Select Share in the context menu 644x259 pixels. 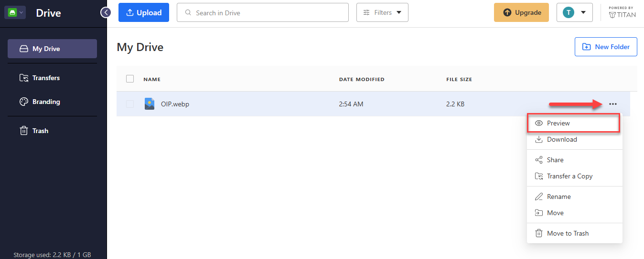coord(575,160)
